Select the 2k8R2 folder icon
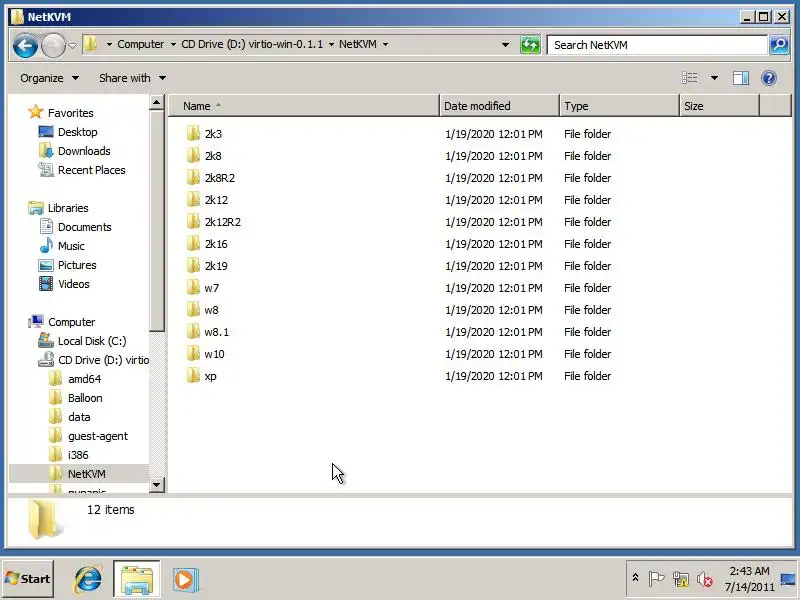800x600 pixels. (193, 178)
